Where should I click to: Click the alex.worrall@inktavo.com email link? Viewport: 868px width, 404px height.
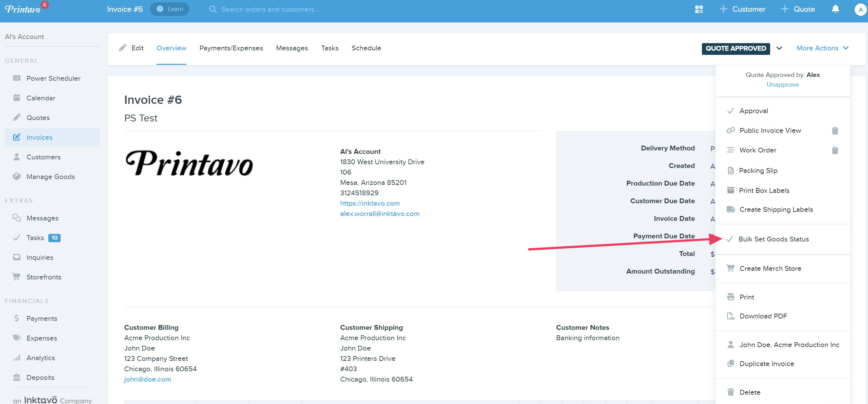pos(380,214)
